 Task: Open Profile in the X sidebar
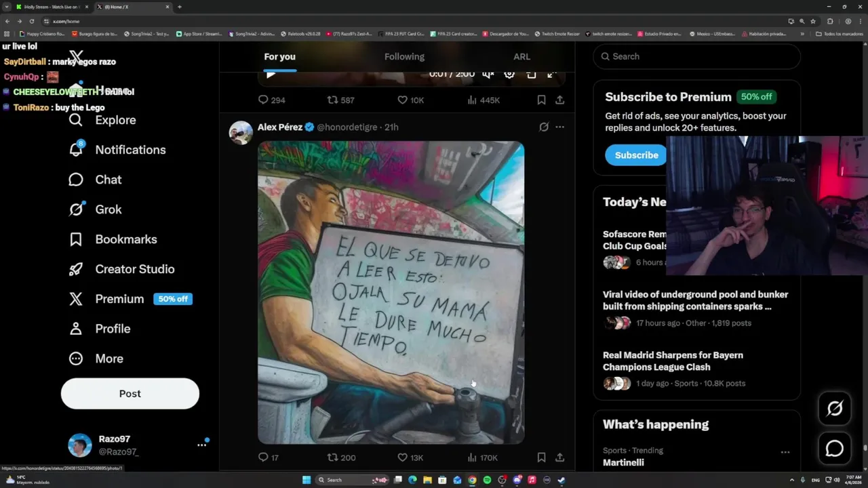click(x=99, y=329)
